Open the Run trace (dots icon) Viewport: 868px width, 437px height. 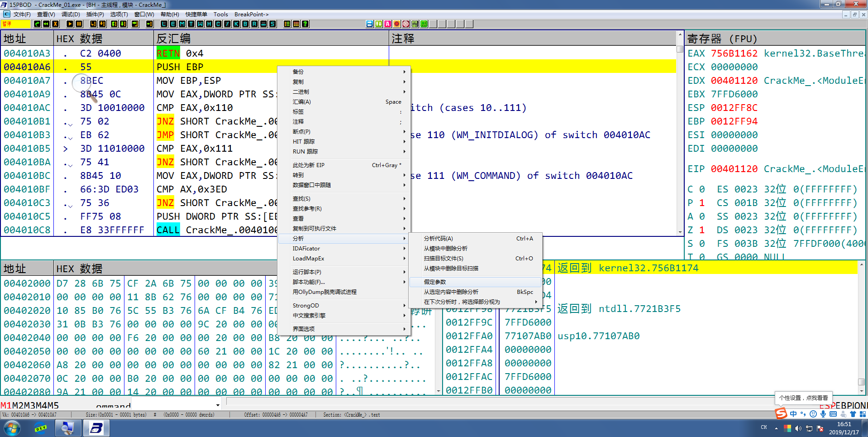tap(263, 24)
